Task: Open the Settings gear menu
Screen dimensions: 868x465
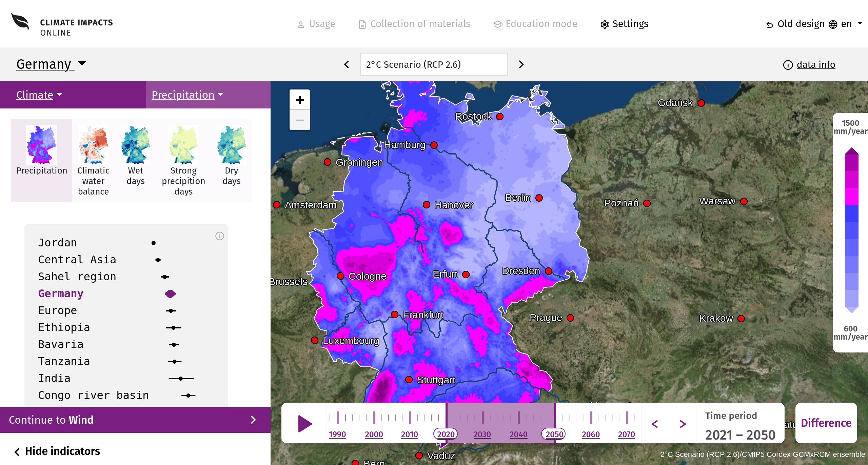Action: tap(624, 24)
